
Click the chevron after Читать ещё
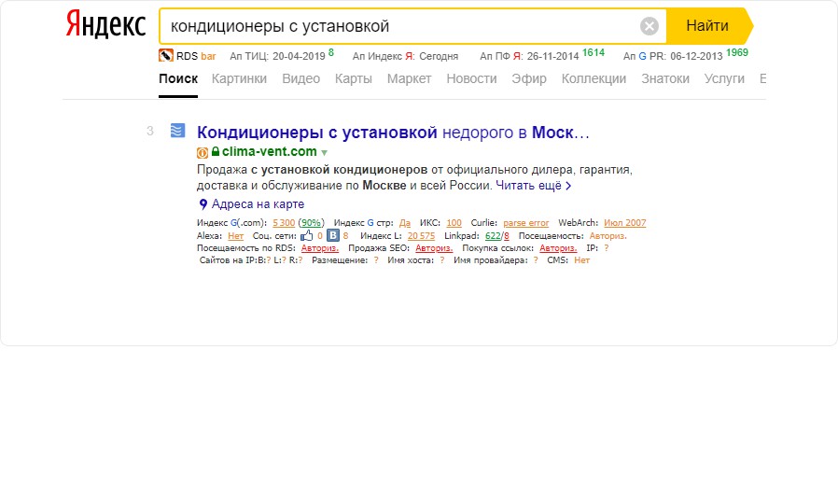[x=568, y=186]
